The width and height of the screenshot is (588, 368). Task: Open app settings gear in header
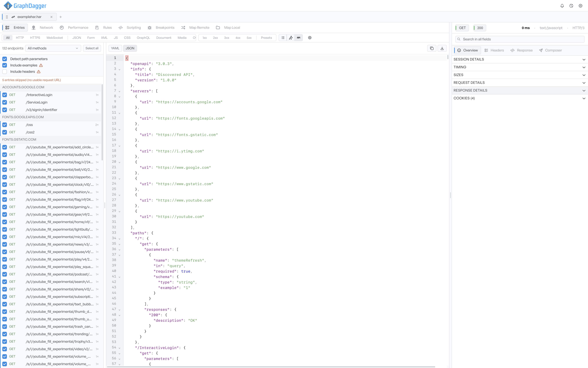(x=581, y=6)
